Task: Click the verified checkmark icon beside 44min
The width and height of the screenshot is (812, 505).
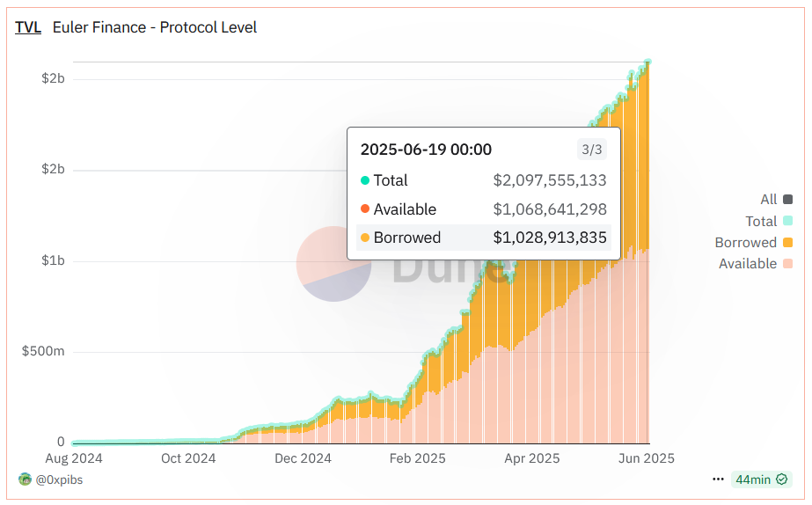Action: (782, 479)
